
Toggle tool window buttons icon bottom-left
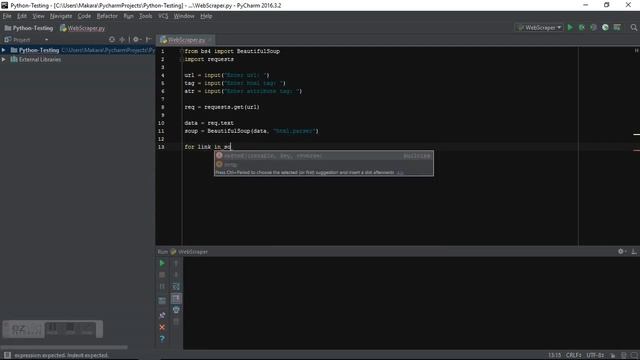[x=7, y=355]
